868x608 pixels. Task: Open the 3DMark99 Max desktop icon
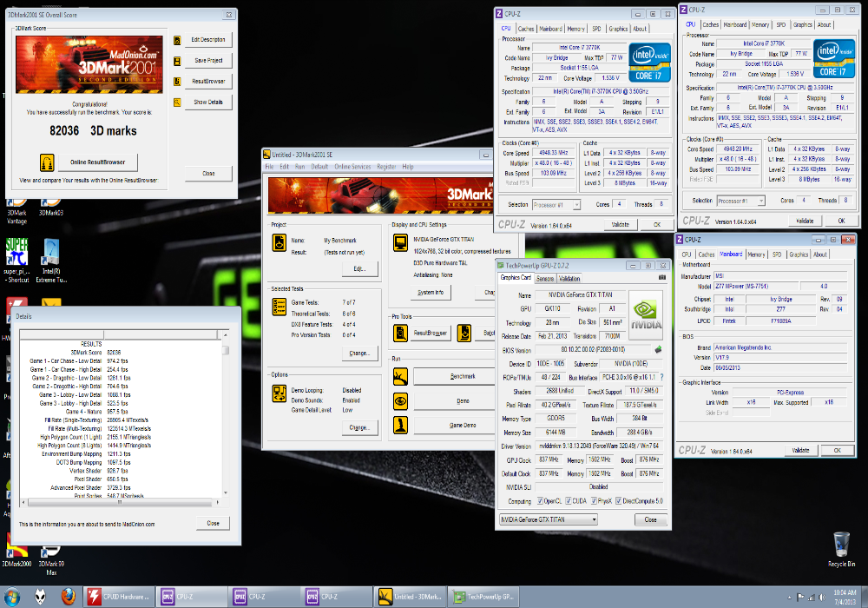click(51, 560)
